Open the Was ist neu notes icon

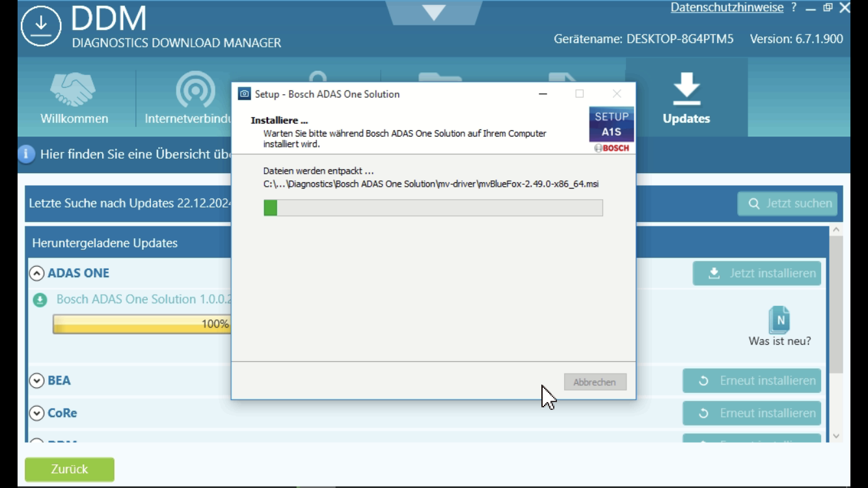pyautogui.click(x=780, y=319)
